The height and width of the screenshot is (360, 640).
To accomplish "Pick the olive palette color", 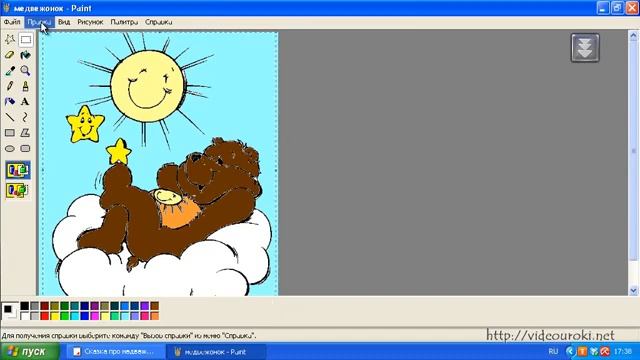I will (55, 306).
